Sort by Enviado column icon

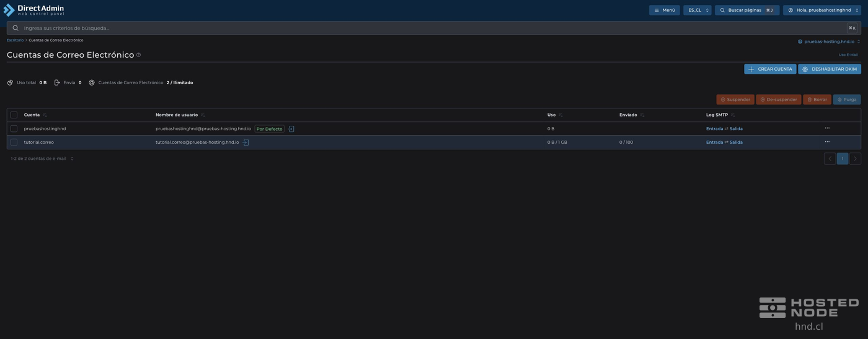pyautogui.click(x=642, y=115)
